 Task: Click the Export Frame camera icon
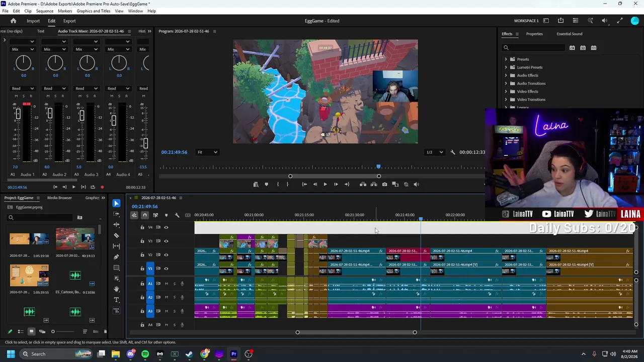pos(384,185)
